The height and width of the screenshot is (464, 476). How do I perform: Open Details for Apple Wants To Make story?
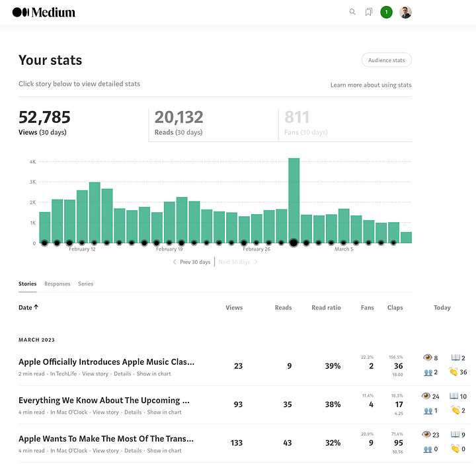[x=133, y=451]
